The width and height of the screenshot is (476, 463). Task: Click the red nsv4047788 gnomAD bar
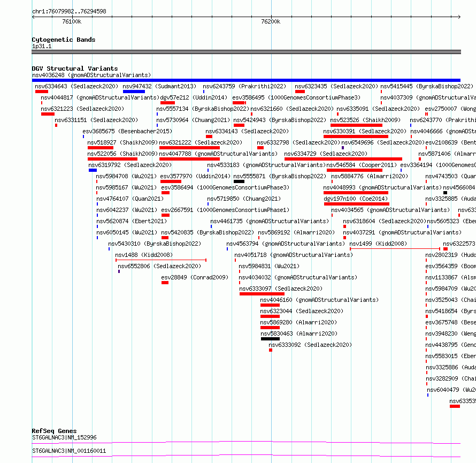tap(189, 159)
